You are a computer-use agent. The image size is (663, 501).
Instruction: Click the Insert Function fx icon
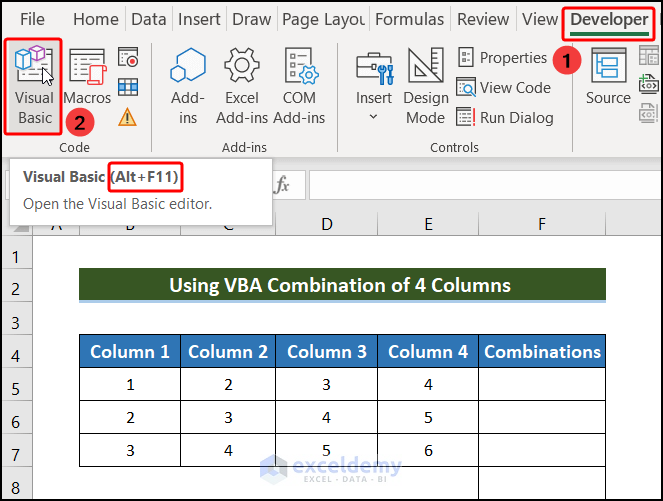(283, 185)
